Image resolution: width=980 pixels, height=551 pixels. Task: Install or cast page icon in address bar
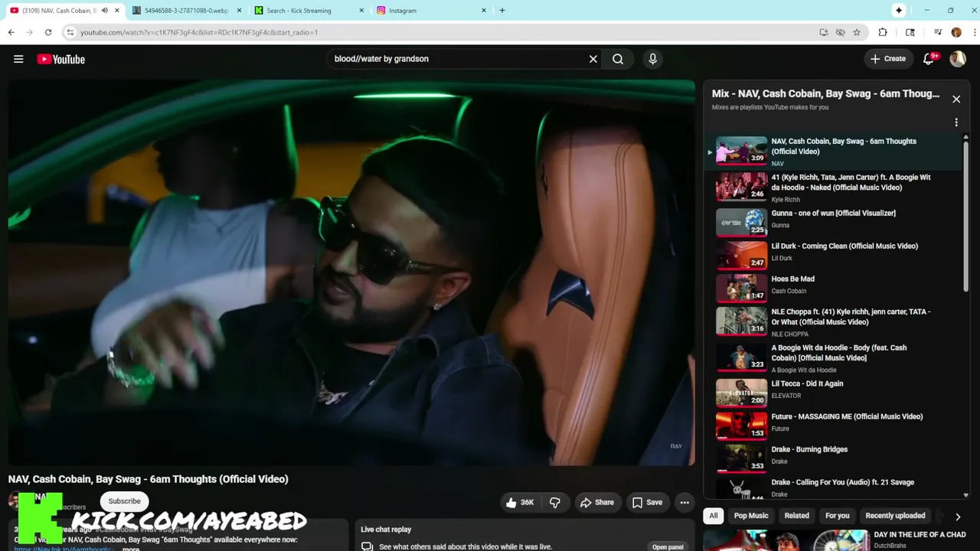[823, 32]
